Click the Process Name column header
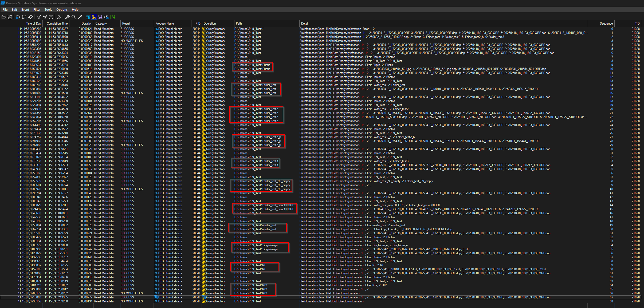The width and height of the screenshot is (644, 308). (x=165, y=24)
